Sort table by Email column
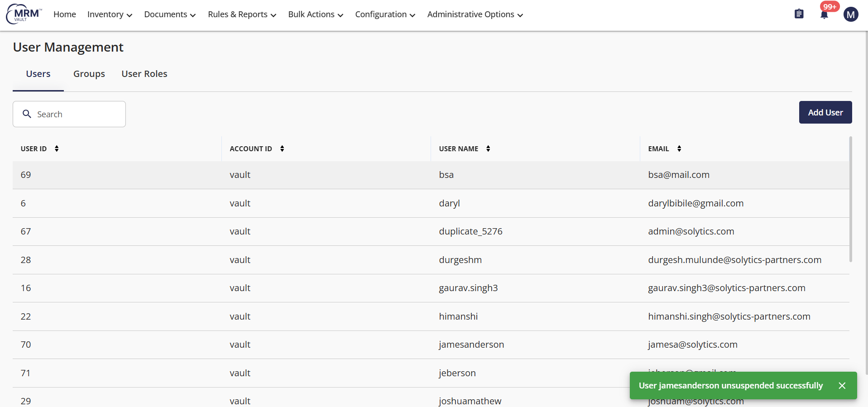Screen dimensions: 868x407 pyautogui.click(x=679, y=148)
